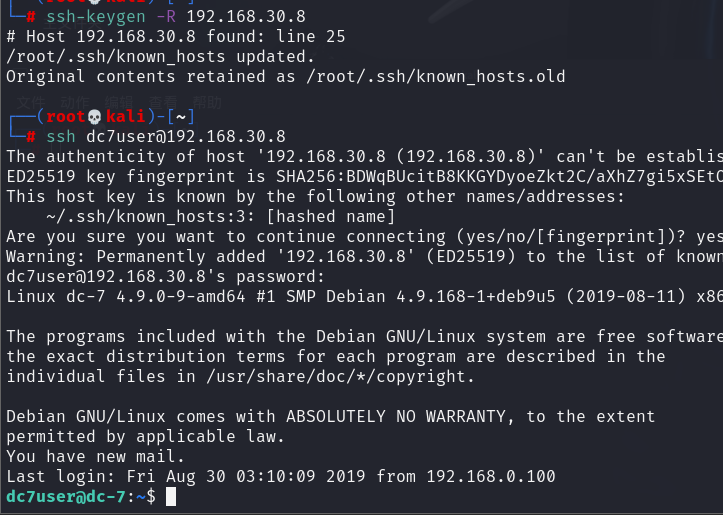
Task: Click the blinking block cursor at dc7user prompt
Action: (171, 497)
